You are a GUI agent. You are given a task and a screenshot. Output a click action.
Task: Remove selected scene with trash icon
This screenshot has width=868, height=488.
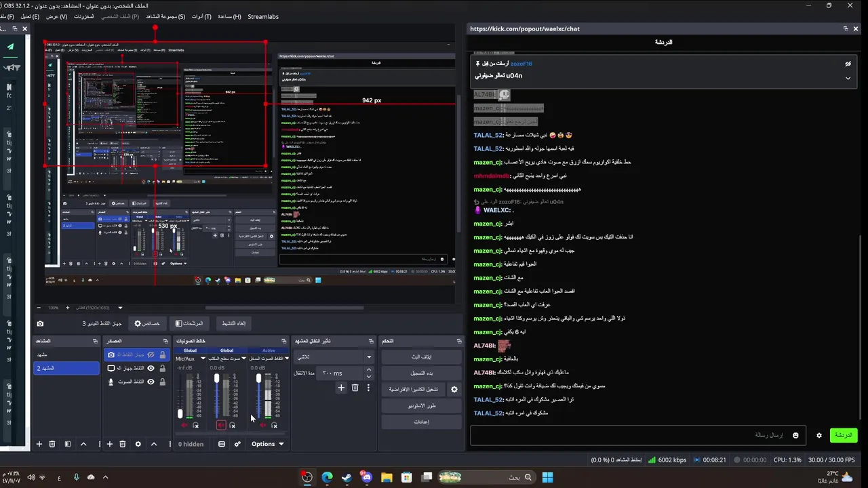point(52,444)
